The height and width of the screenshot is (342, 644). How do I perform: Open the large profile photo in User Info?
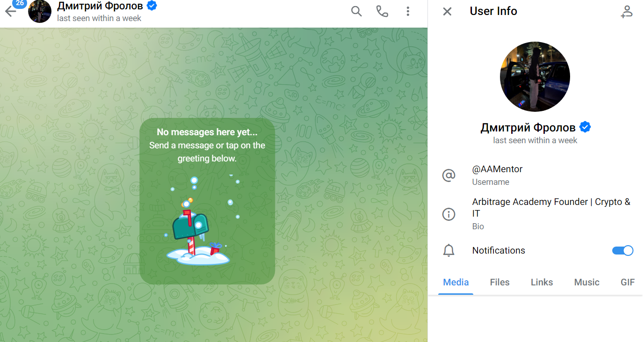tap(535, 77)
